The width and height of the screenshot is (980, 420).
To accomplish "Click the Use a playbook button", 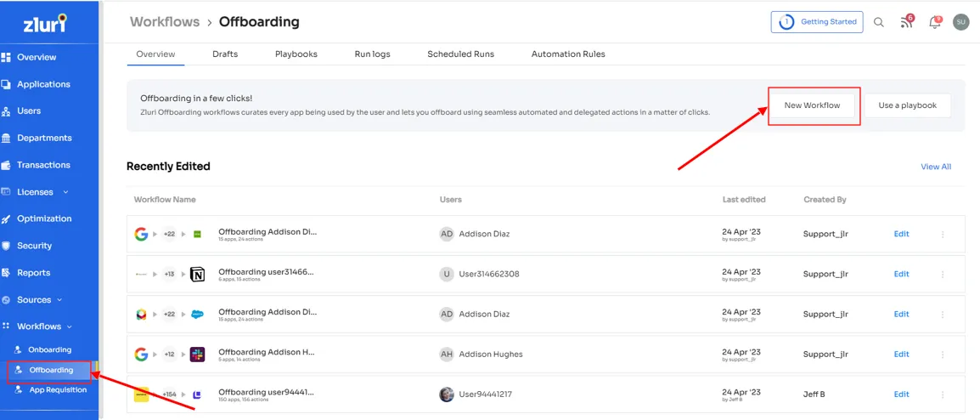I will [908, 105].
